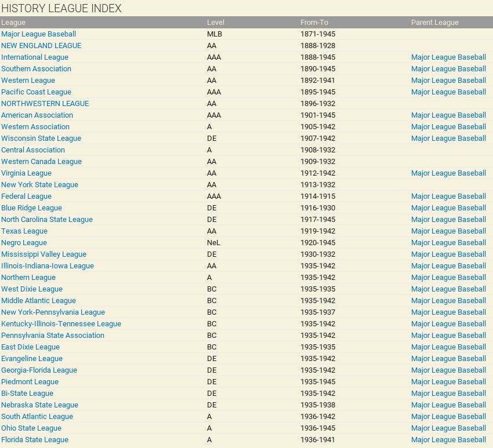This screenshot has width=493, height=448.
Task: Click the From-To column header
Action: click(314, 23)
